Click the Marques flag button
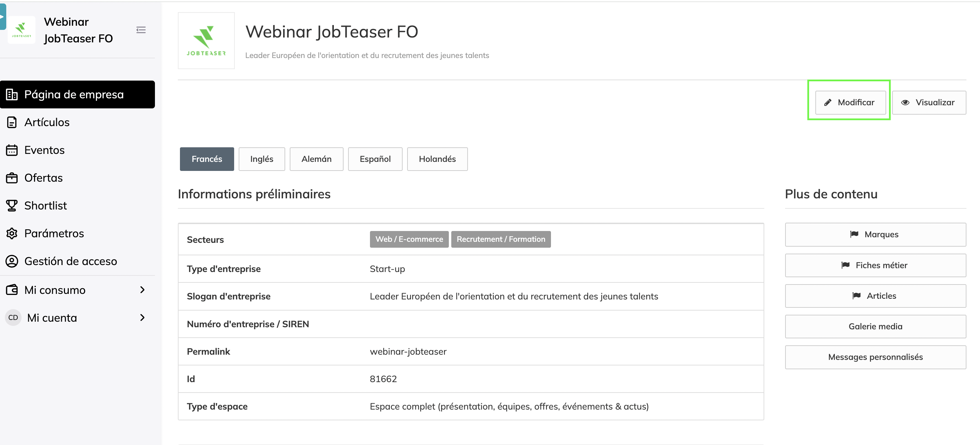The width and height of the screenshot is (980, 445). click(875, 234)
